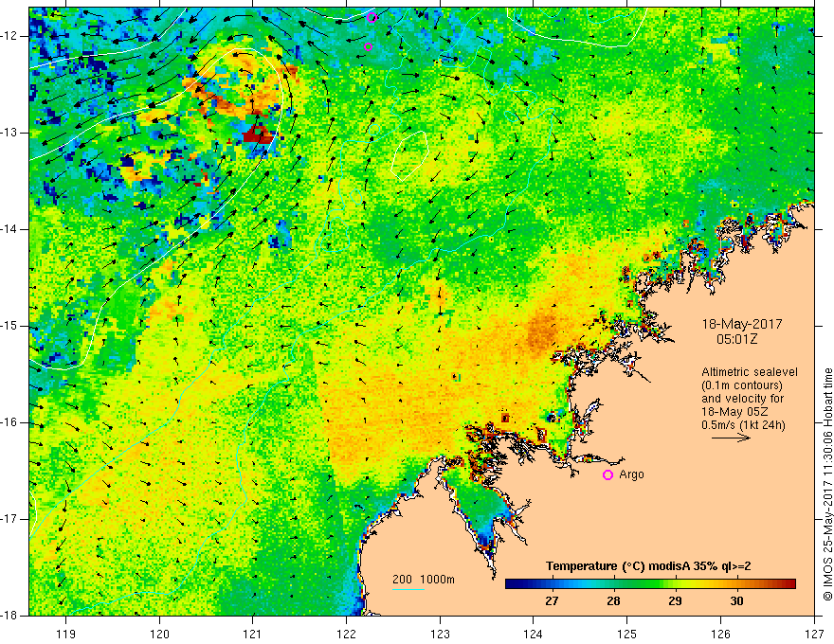Click the latitude axis label '-12'
Image resolution: width=834 pixels, height=644 pixels.
pos(9,36)
